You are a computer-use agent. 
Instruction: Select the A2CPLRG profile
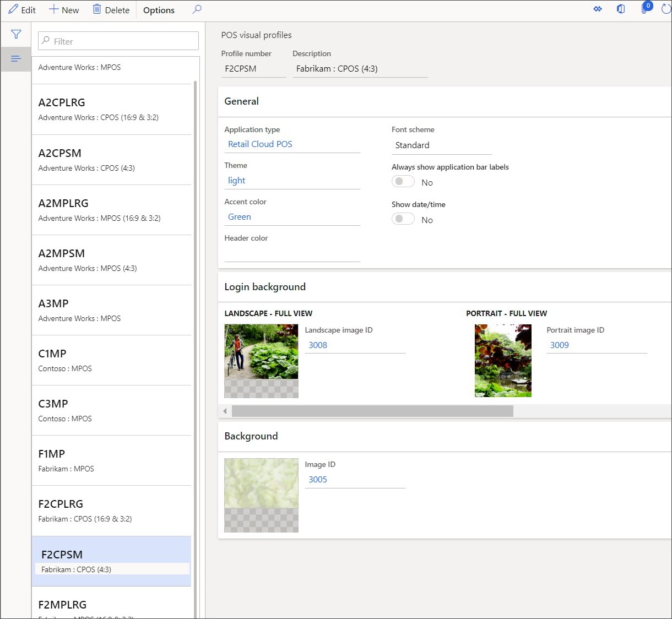(111, 109)
